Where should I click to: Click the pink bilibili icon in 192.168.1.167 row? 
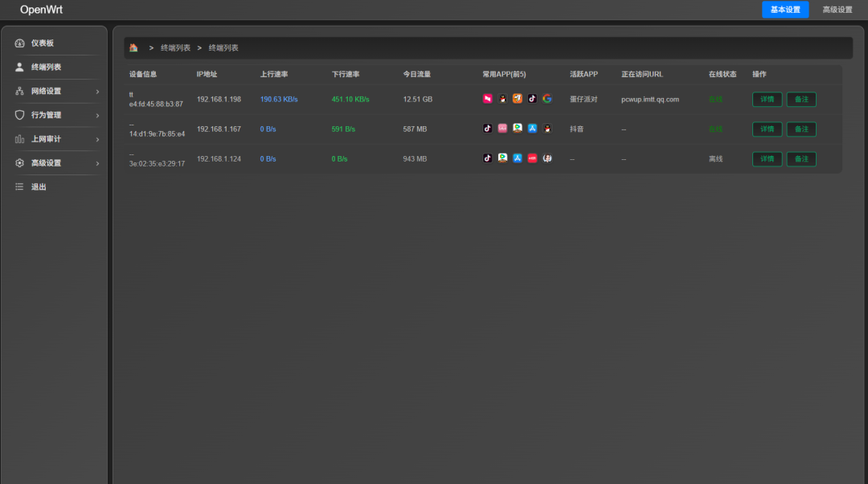pos(502,129)
